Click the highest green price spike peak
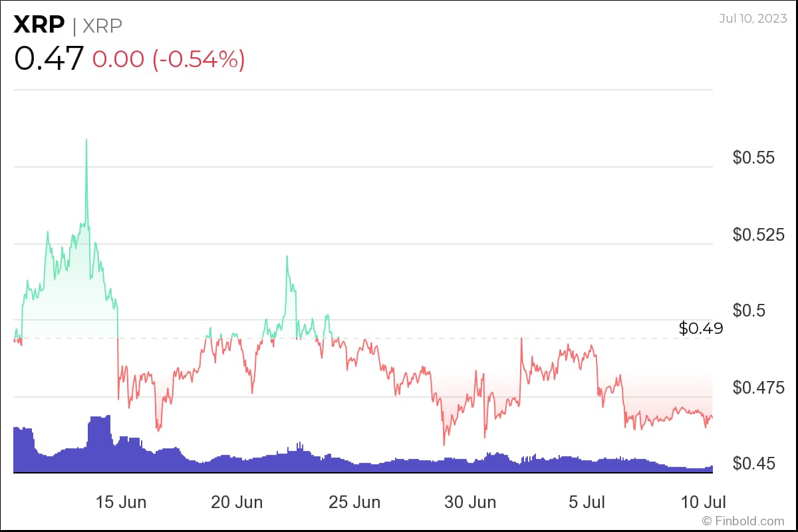This screenshot has width=798, height=532. click(x=86, y=139)
